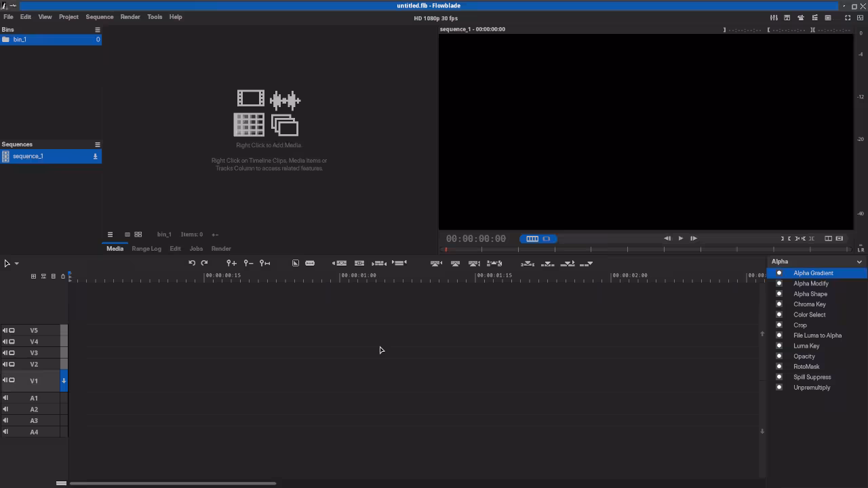Image resolution: width=868 pixels, height=488 pixels.
Task: Toggle video visibility on track V2
Action: pyautogui.click(x=12, y=364)
